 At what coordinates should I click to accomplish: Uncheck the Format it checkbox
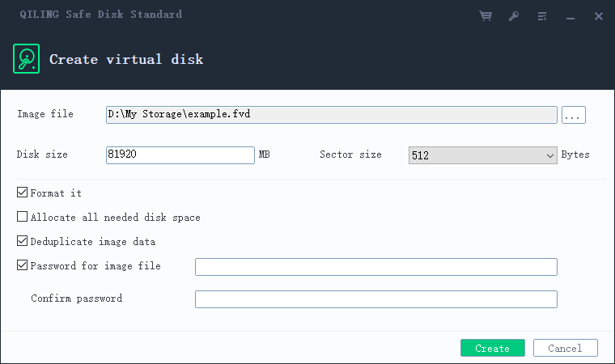coord(23,193)
